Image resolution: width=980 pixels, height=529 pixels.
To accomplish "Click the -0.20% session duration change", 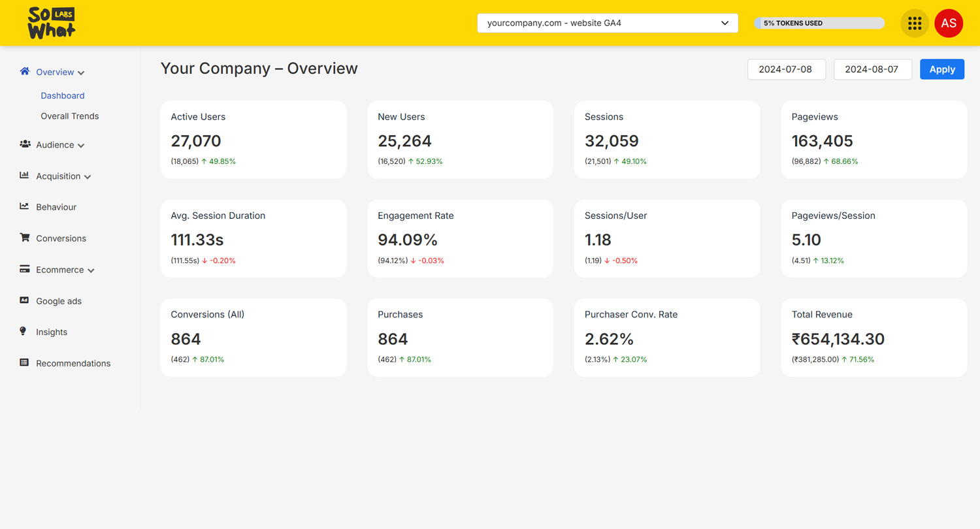I will click(219, 261).
